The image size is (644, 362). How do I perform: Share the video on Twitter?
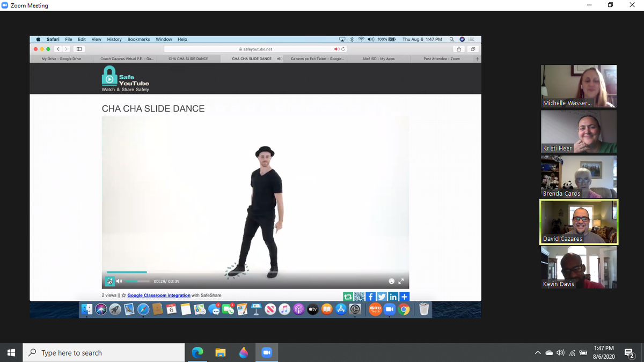pos(382,297)
